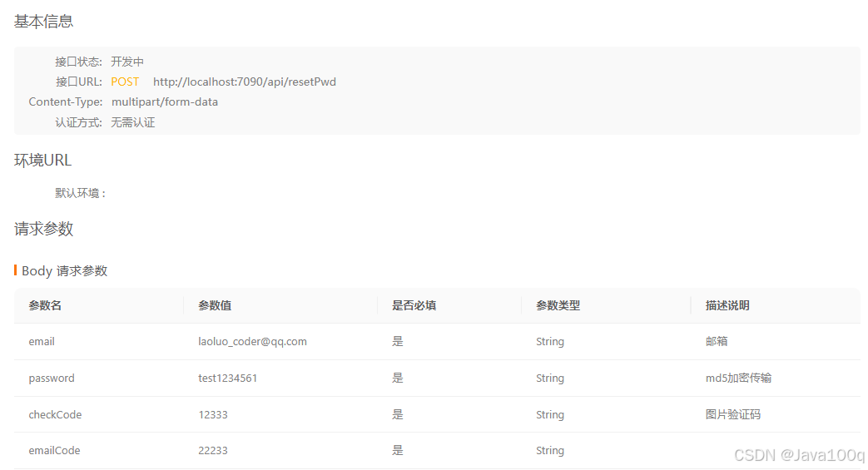This screenshot has height=470, width=868.
Task: Click the test1234561 value cell
Action: click(x=227, y=378)
